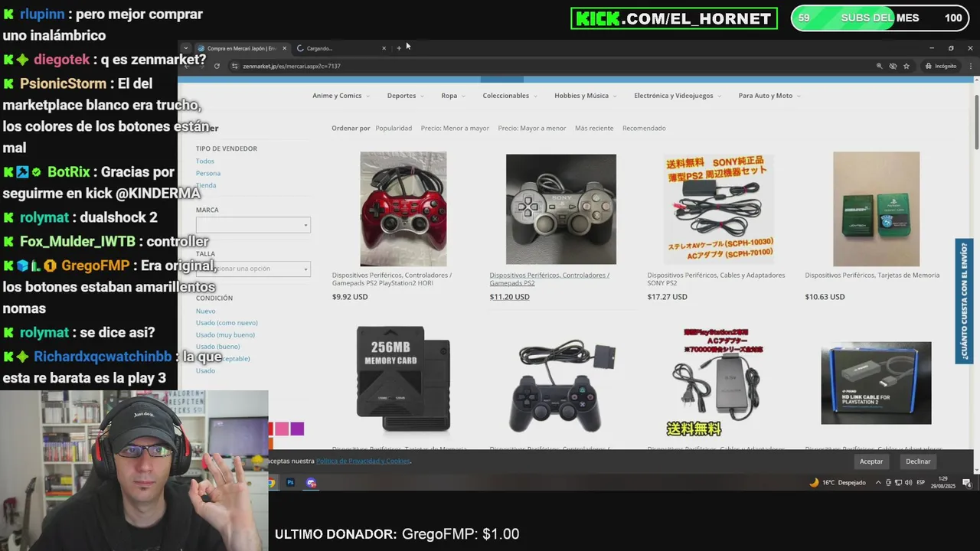Click the zoom magnifier icon in address bar
This screenshot has height=551, width=980.
879,66
